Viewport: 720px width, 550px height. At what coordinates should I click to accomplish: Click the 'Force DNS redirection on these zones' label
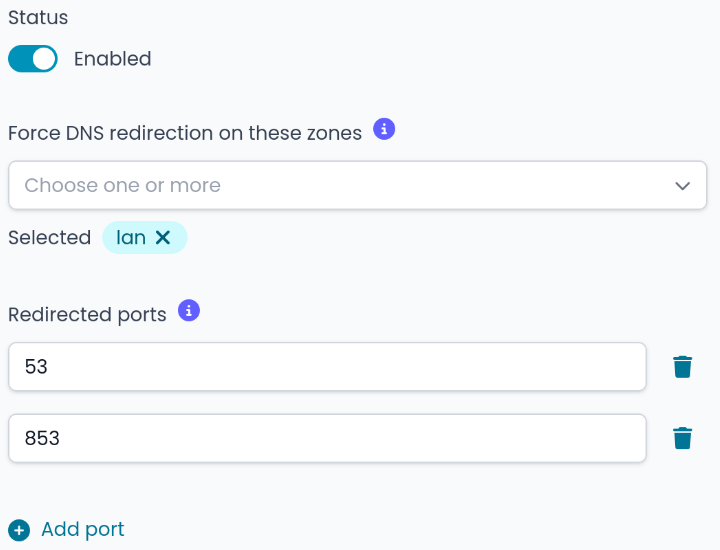pos(185,133)
